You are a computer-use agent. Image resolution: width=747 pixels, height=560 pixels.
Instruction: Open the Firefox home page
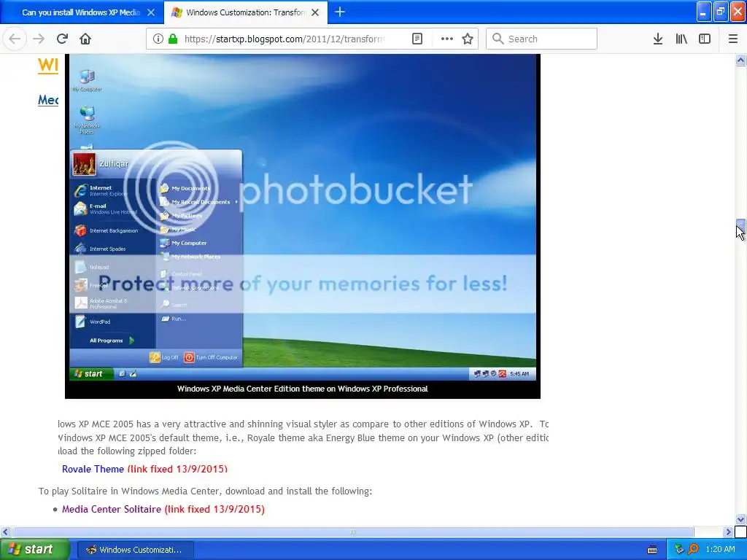click(85, 39)
